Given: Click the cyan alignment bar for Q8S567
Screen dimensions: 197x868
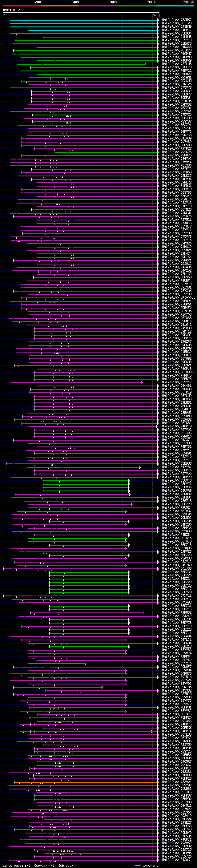Looking at the screenshot, I should (84, 20).
